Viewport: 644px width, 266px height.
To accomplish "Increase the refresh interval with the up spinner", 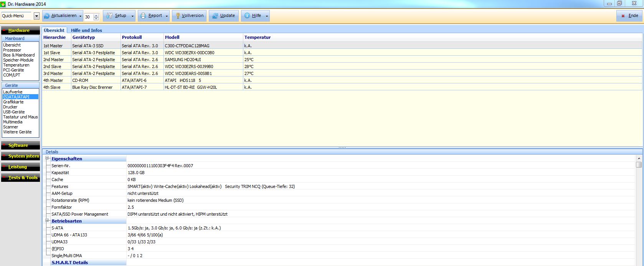I will pyautogui.click(x=96, y=15).
